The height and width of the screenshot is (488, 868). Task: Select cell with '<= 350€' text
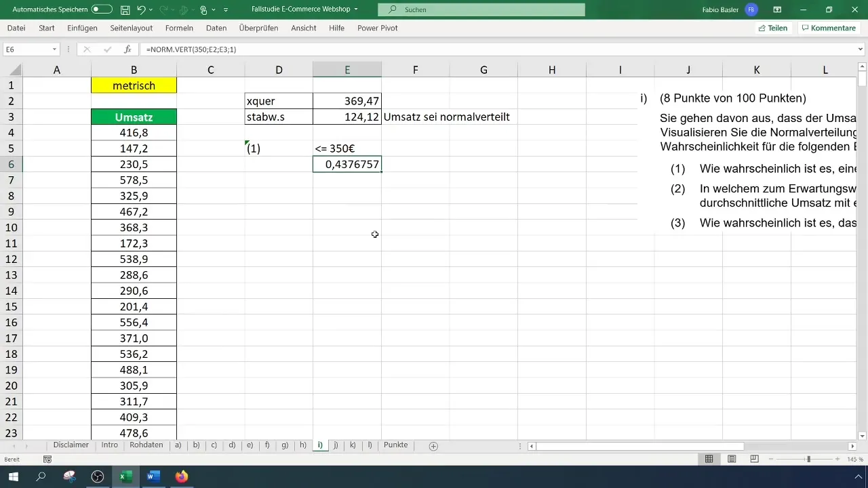(x=347, y=148)
